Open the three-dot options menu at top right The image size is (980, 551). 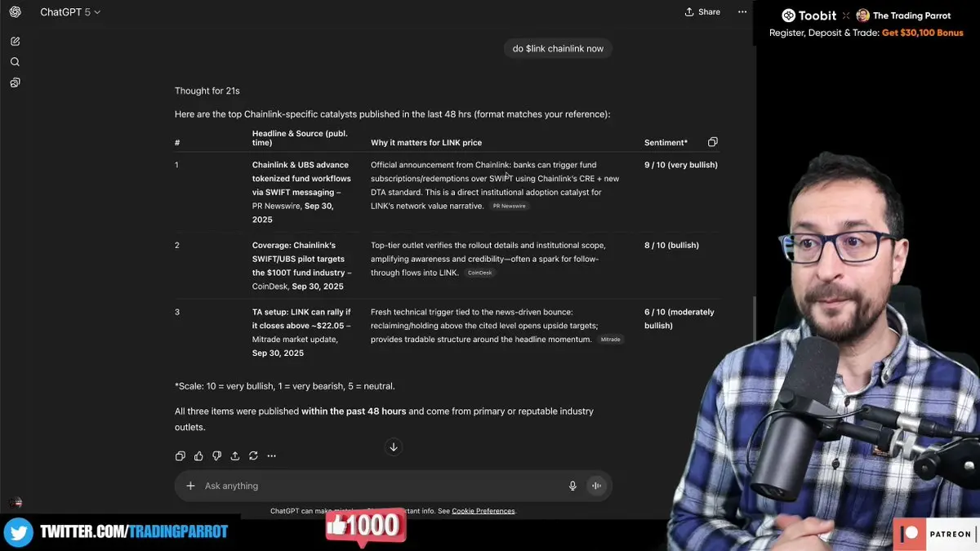click(742, 12)
